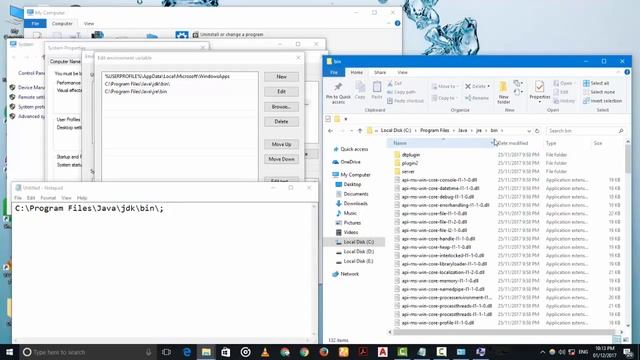Click the Task View taskbar icon

(167, 352)
